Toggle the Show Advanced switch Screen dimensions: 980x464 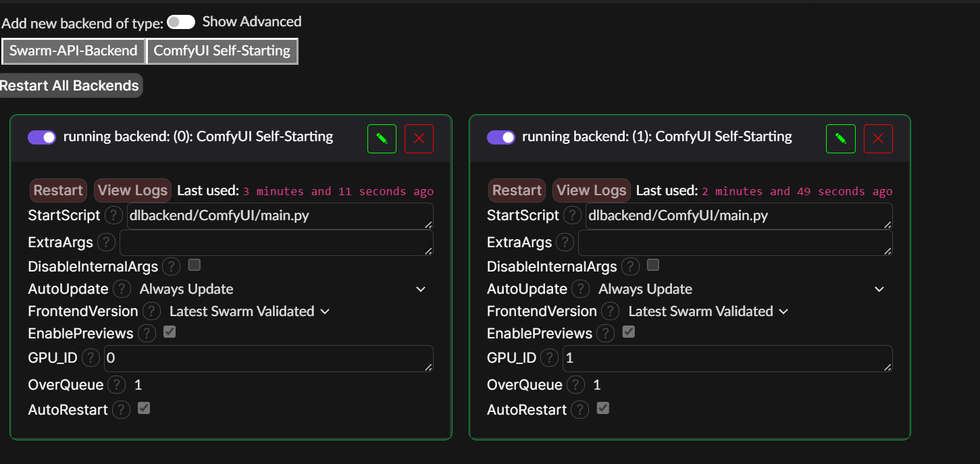tap(181, 22)
